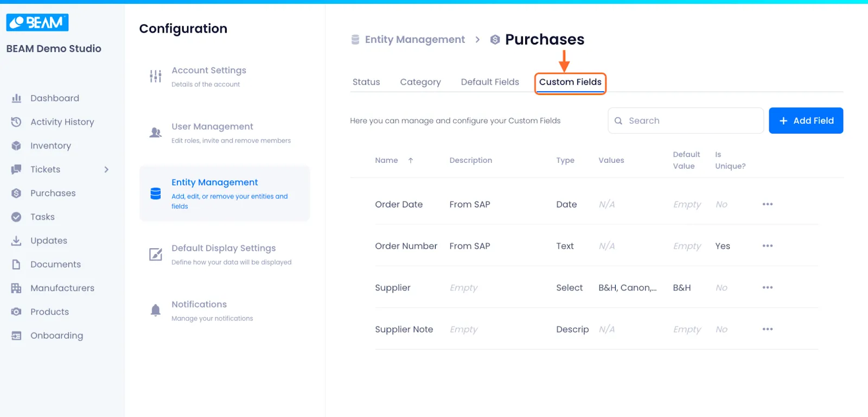
Task: Open Dashboard bar chart icon
Action: coord(16,98)
